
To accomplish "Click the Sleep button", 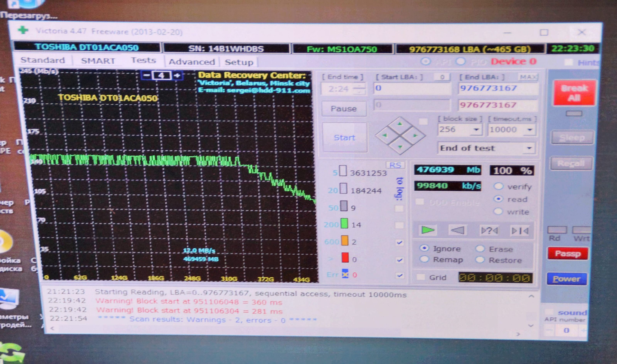I will point(572,138).
